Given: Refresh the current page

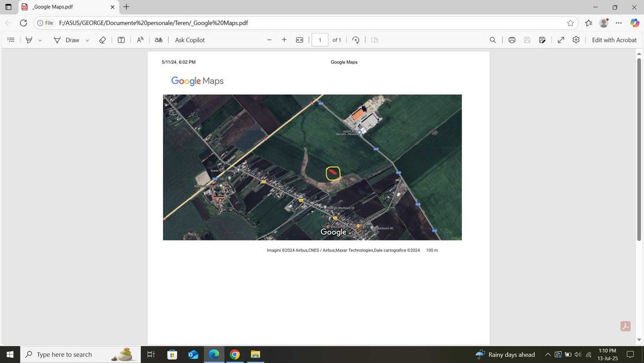Looking at the screenshot, I should (23, 23).
